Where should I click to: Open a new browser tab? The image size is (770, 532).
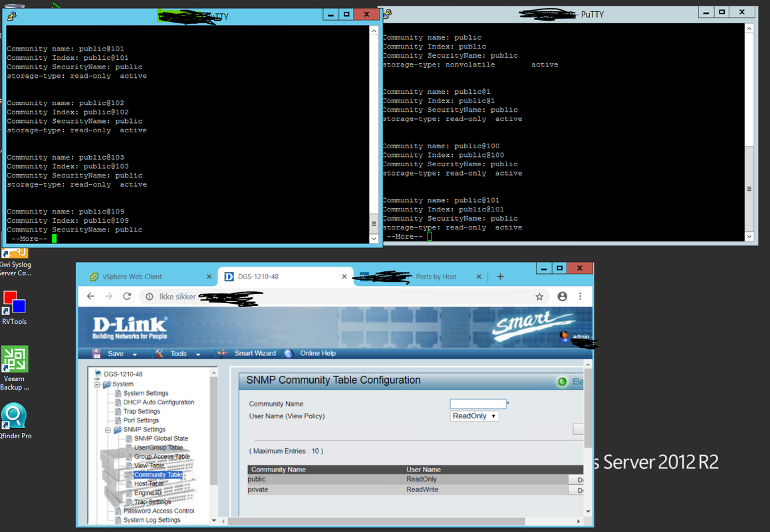point(501,277)
